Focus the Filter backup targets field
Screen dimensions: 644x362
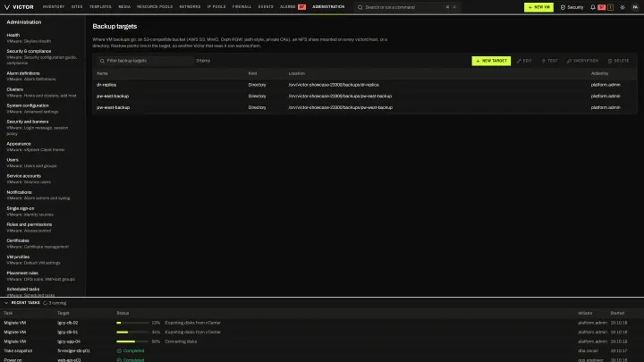coord(145,61)
